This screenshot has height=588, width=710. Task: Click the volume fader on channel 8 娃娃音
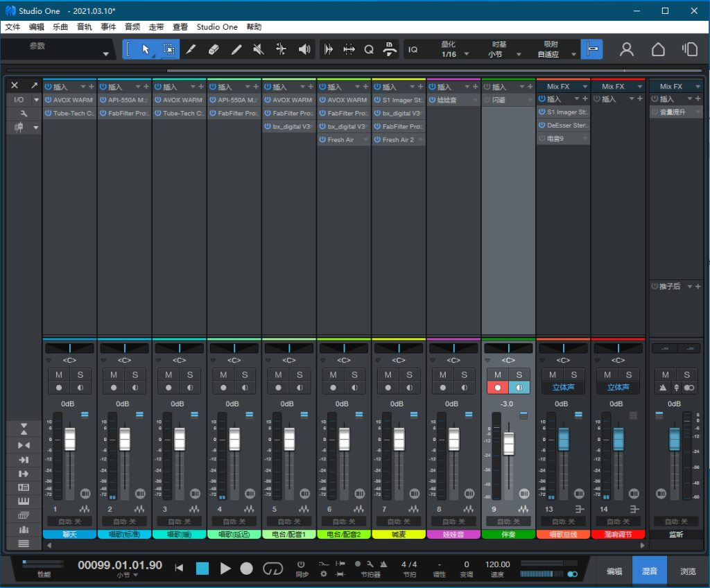click(x=453, y=439)
